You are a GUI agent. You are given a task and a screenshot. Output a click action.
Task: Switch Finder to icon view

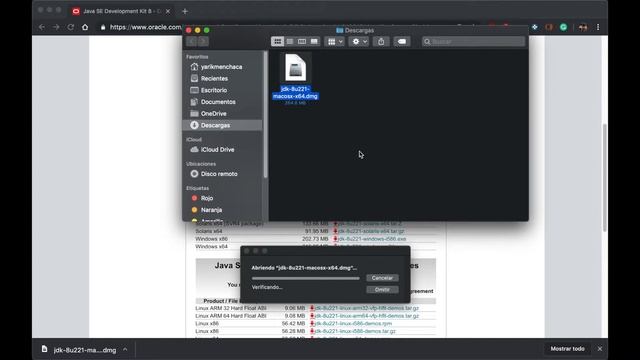[x=277, y=41]
